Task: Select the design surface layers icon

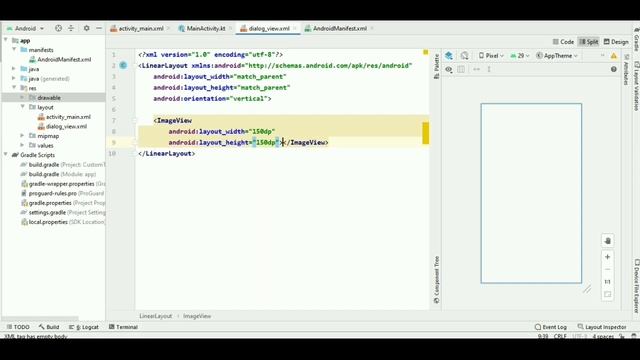Action: [449, 56]
